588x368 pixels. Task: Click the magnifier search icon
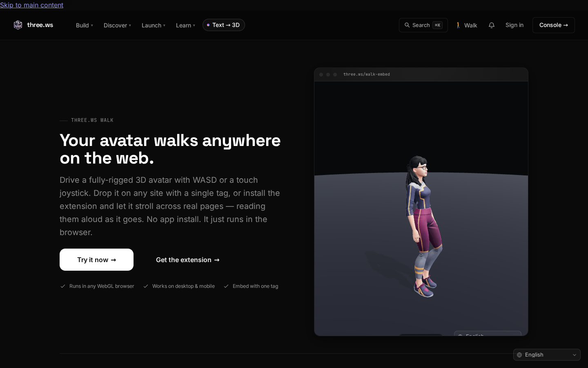407,25
